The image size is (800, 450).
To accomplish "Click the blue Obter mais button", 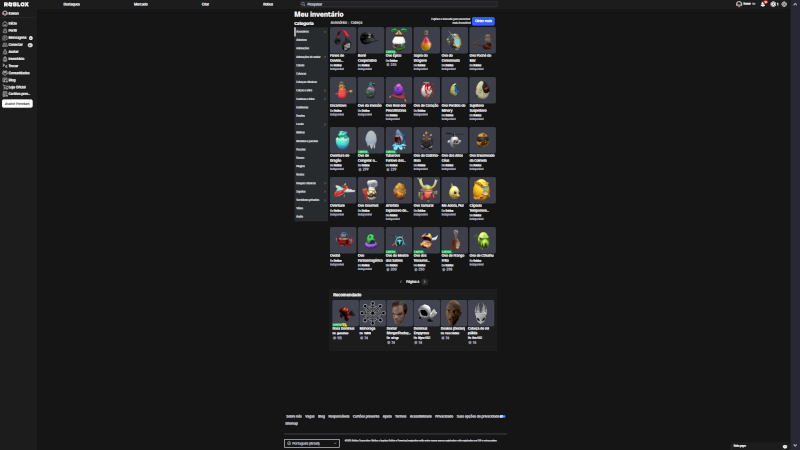I will pos(483,21).
